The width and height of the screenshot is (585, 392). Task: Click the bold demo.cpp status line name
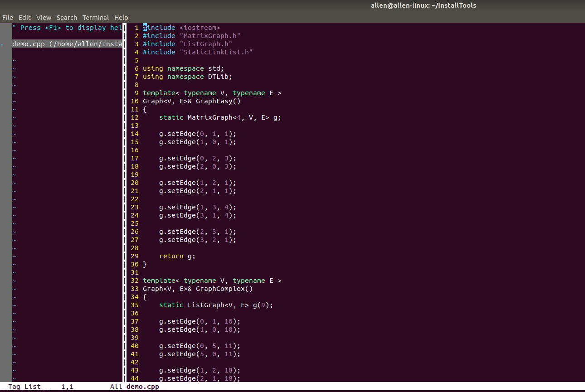(x=142, y=387)
